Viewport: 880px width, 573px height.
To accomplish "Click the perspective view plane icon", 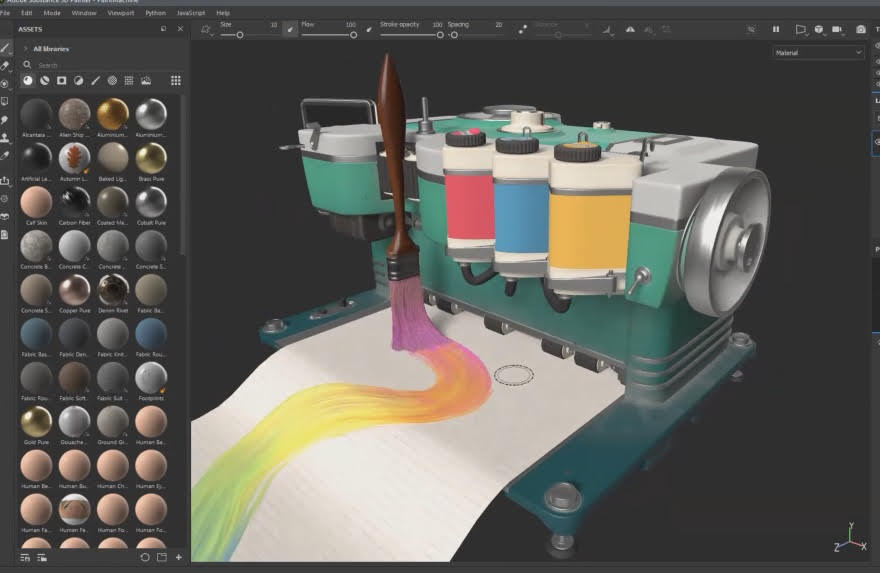I will point(800,29).
